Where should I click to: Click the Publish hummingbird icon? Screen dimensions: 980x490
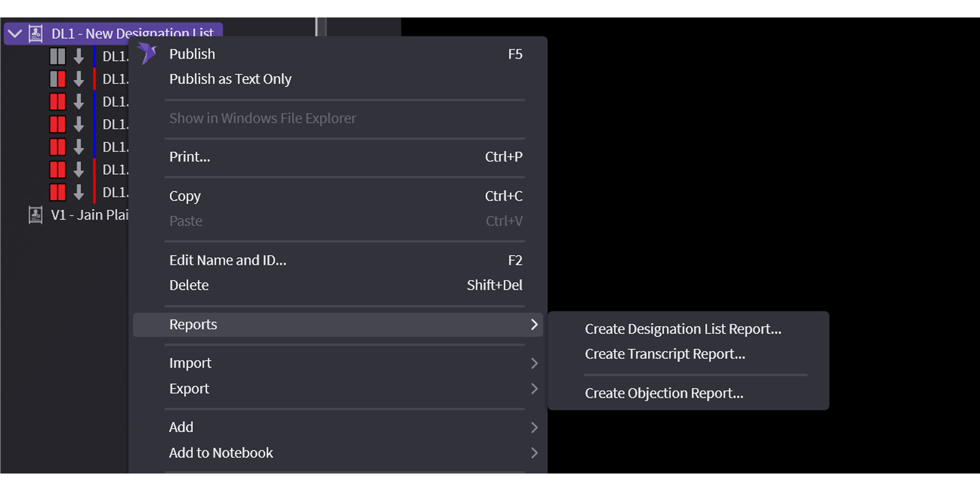(147, 53)
